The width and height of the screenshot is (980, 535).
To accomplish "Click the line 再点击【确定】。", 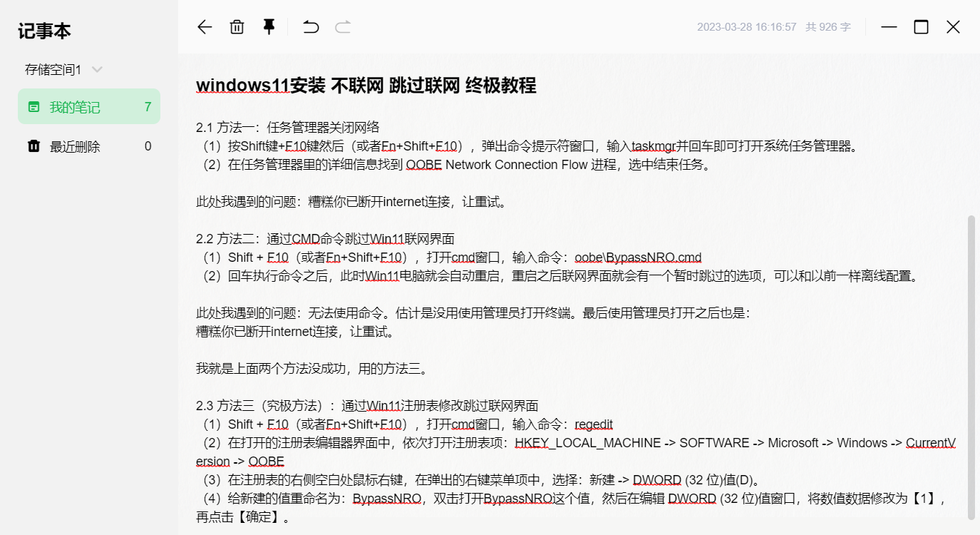I will (x=244, y=517).
